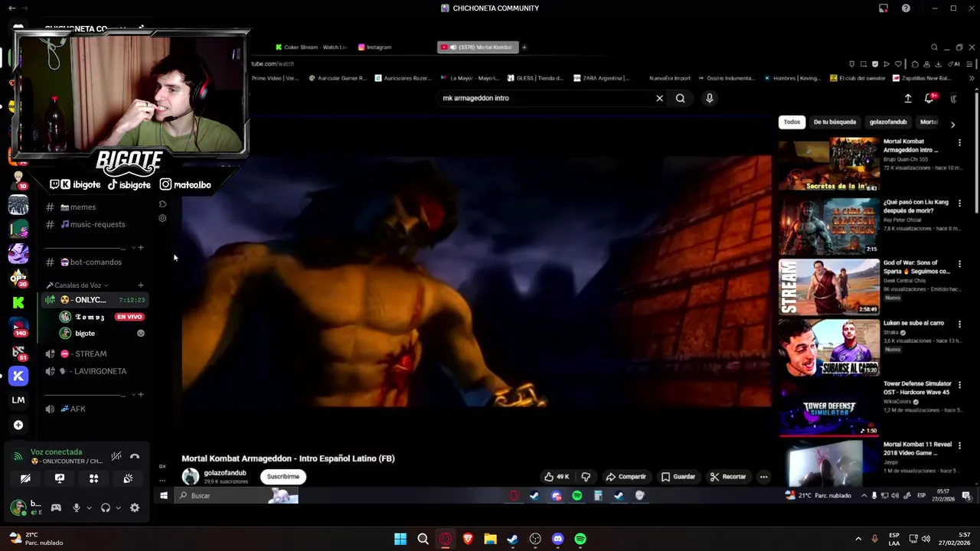The width and height of the screenshot is (980, 551).
Task: Open the Discord user avatar panel
Action: tap(18, 507)
